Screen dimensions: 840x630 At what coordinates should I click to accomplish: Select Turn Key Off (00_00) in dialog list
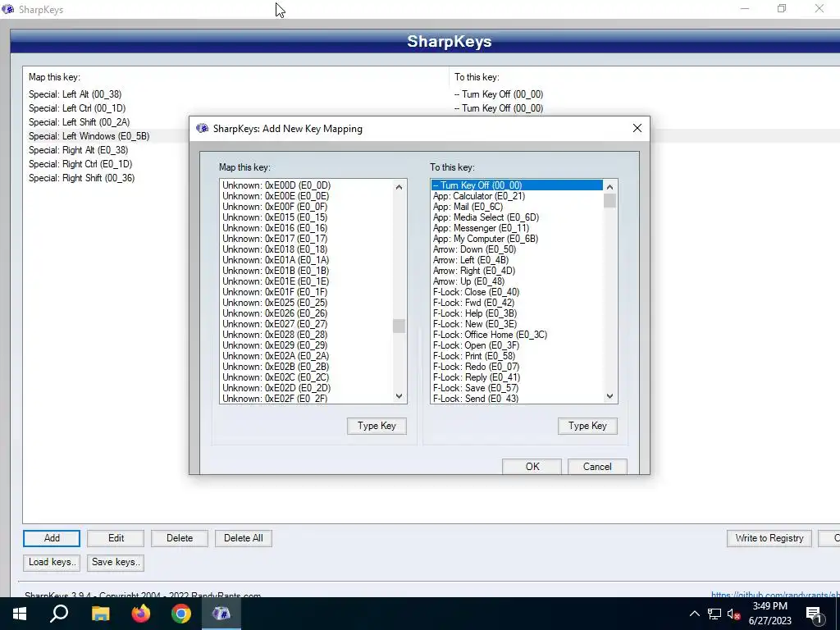point(517,185)
